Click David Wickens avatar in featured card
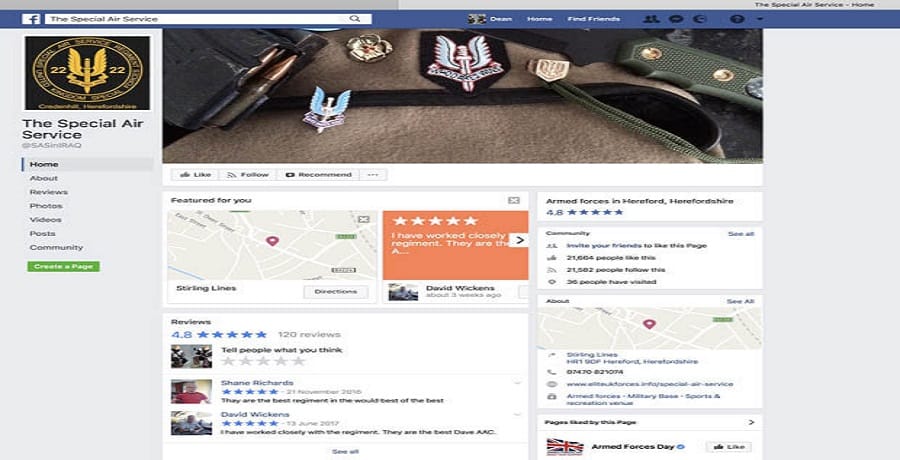 pos(403,292)
